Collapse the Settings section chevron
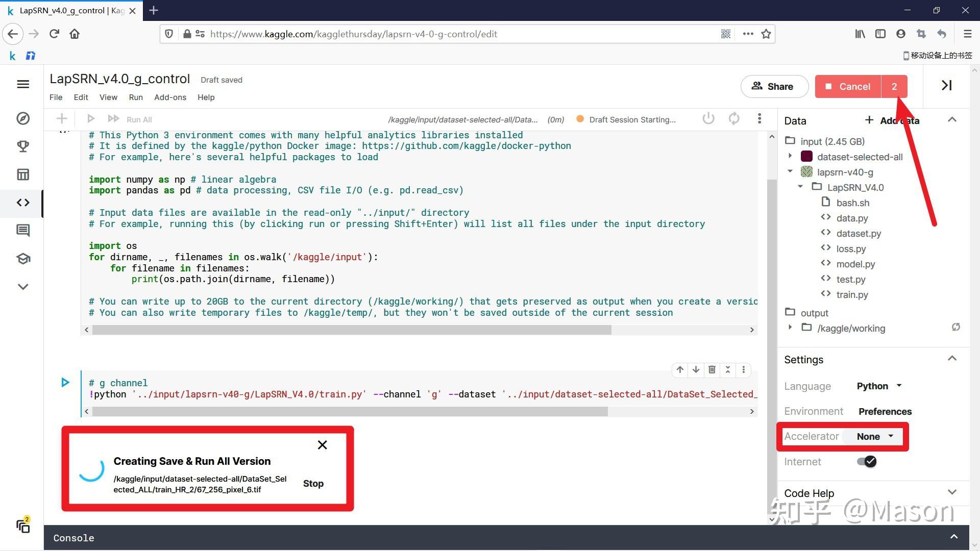Image resolution: width=980 pixels, height=551 pixels. point(952,359)
